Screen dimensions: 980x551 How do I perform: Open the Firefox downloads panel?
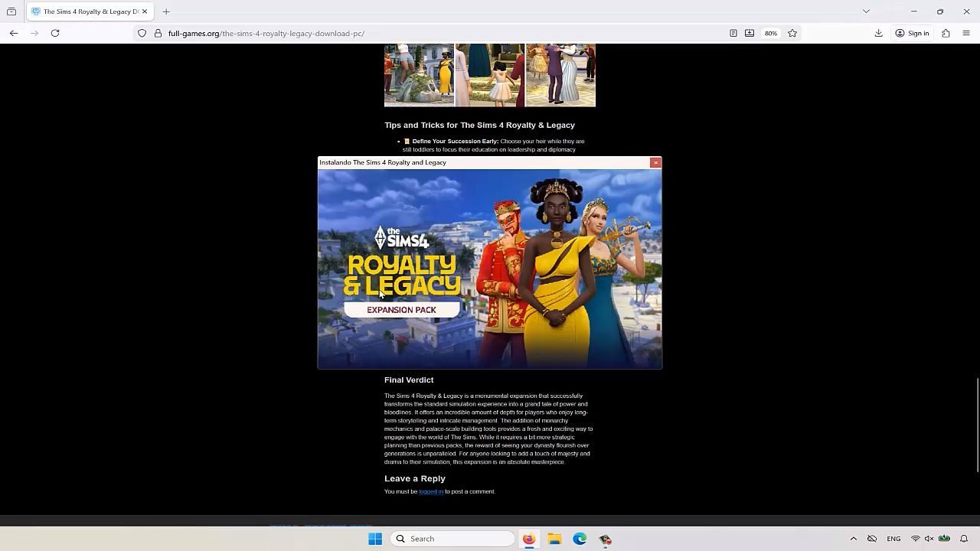pyautogui.click(x=878, y=33)
